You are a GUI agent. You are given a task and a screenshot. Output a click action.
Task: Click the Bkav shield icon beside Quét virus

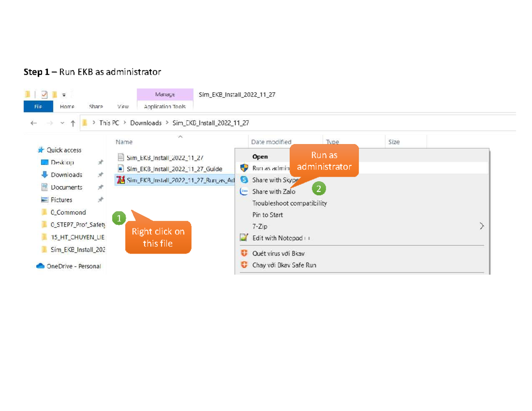coord(244,254)
